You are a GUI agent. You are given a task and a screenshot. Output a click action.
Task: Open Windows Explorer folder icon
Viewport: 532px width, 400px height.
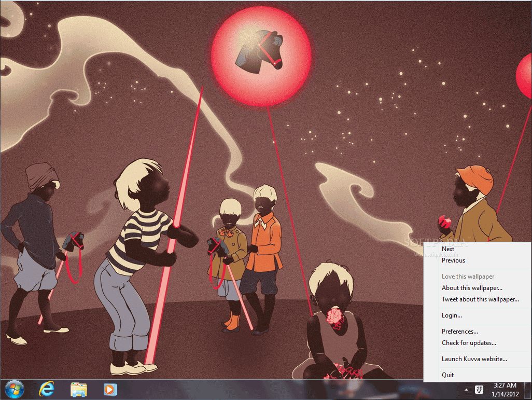pos(79,390)
